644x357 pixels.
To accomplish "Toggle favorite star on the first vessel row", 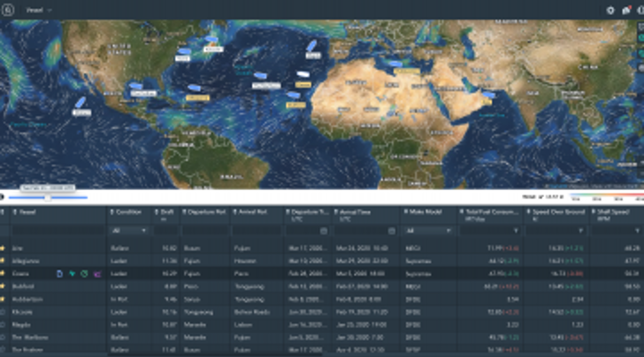I will tap(4, 249).
